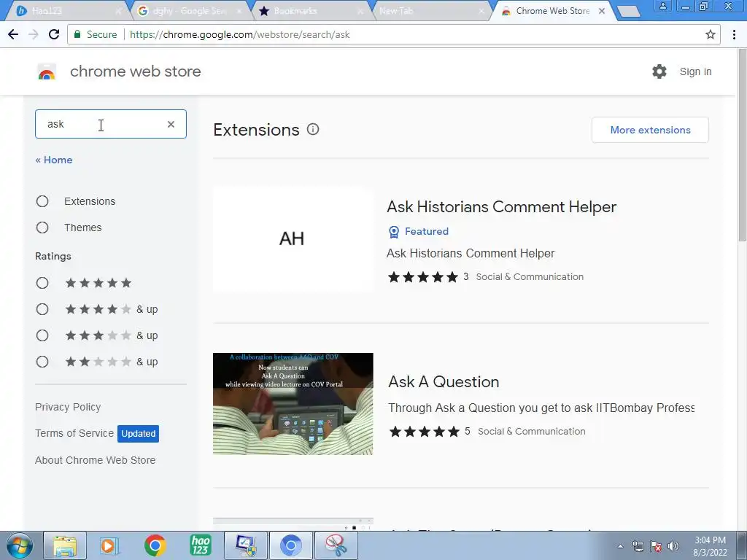The height and width of the screenshot is (560, 747).
Task: Click the volume speaker tray icon
Action: pyautogui.click(x=673, y=546)
